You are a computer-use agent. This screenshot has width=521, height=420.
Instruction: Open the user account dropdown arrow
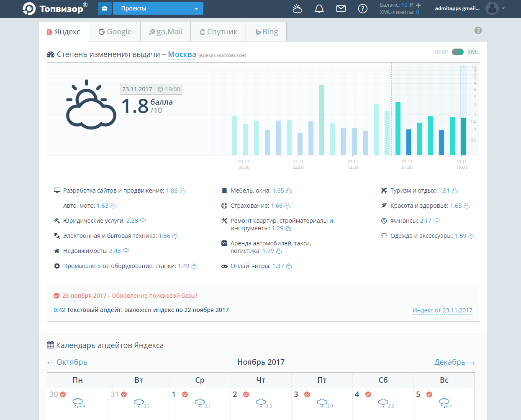click(x=503, y=8)
